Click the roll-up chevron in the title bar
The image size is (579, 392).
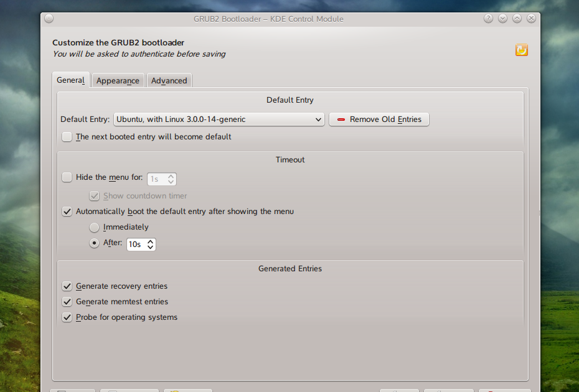tap(517, 19)
